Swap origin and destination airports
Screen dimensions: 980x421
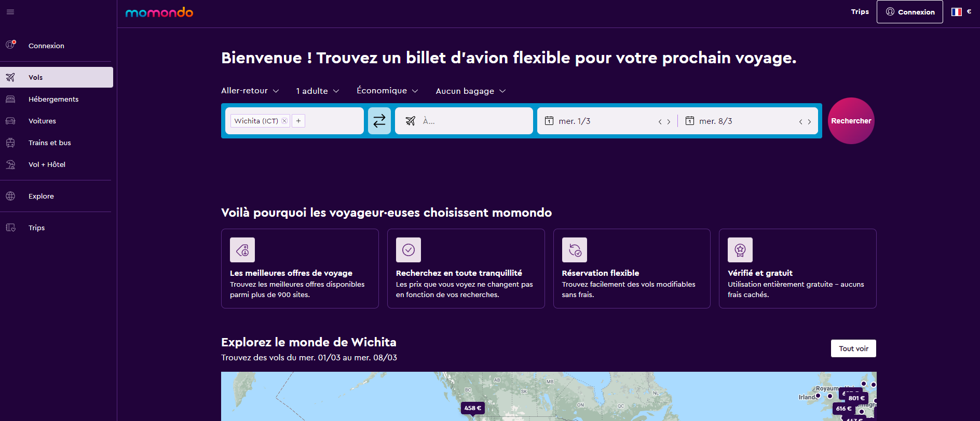pos(379,121)
